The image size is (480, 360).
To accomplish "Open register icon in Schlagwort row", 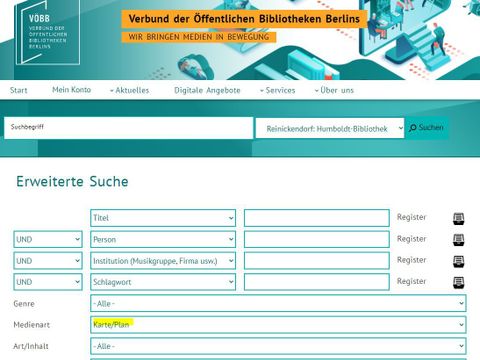I will (459, 282).
